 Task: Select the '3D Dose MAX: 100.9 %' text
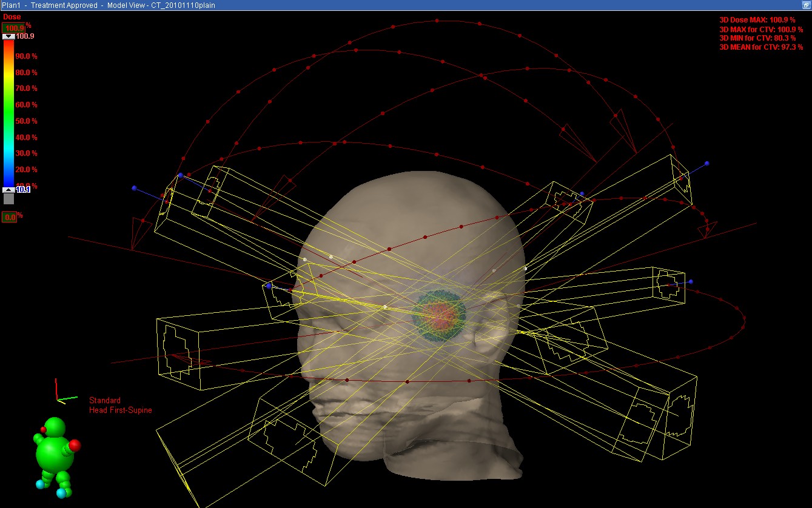coord(757,20)
